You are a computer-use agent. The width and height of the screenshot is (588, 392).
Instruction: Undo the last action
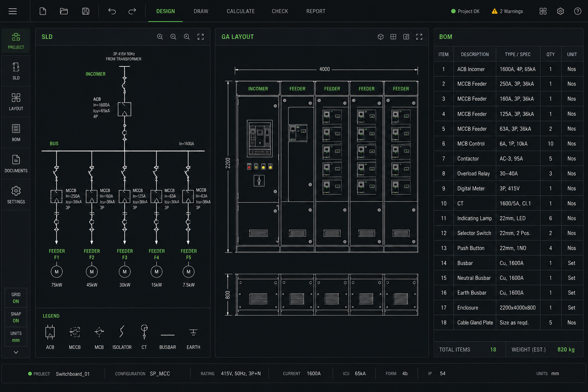coord(112,11)
